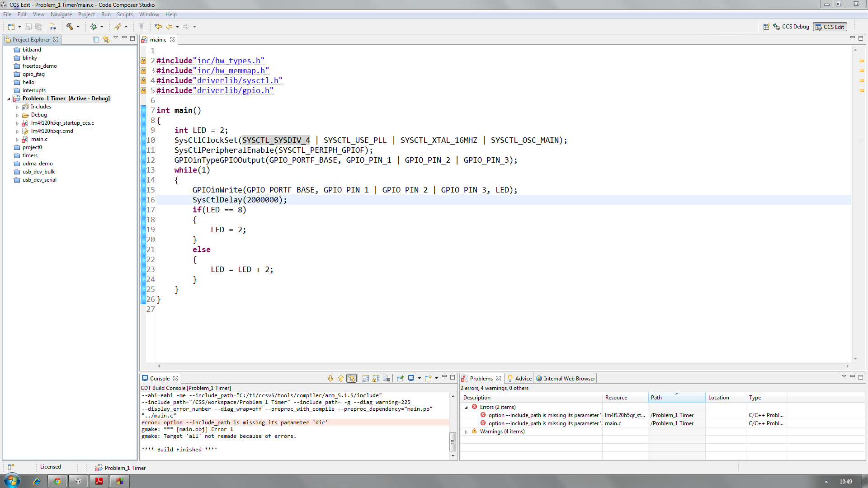This screenshot has height=488, width=868.
Task: Open Project Explorer view menu triangle
Action: 116,38
